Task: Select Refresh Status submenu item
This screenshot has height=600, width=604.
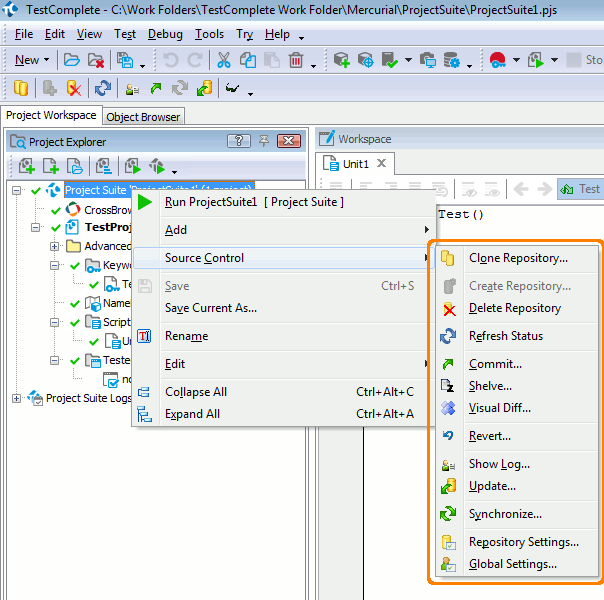Action: coord(517,336)
